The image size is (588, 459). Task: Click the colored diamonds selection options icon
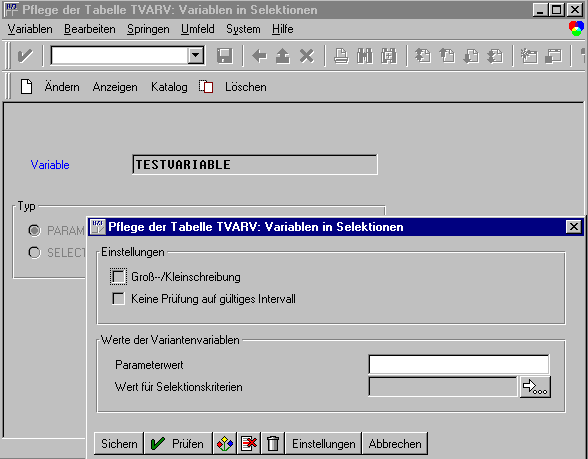(x=225, y=444)
